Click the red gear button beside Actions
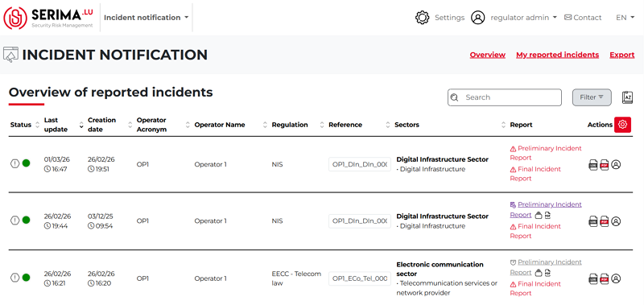644x305 pixels. (622, 125)
